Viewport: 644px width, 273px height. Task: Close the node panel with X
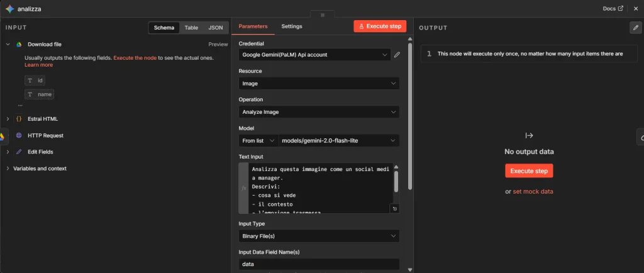point(636,9)
